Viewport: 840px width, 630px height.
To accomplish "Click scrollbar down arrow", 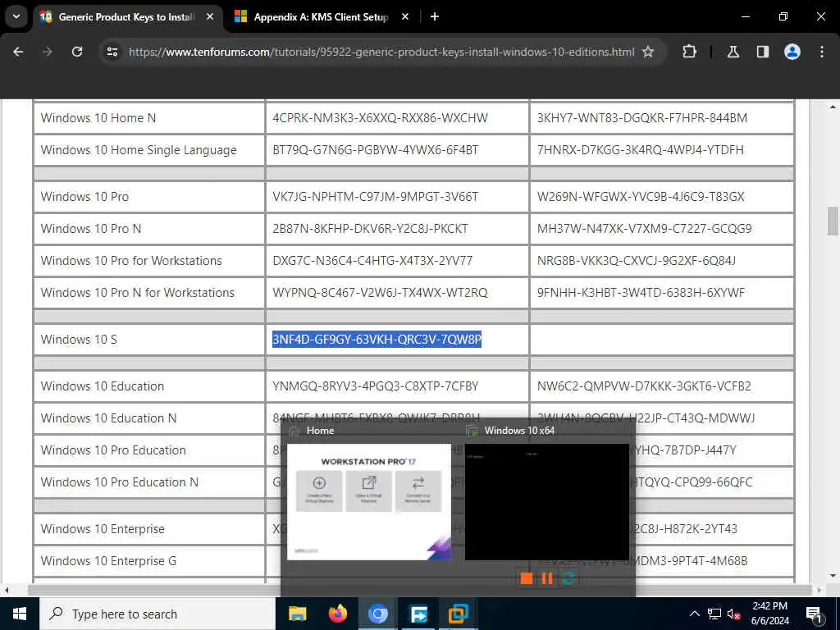I will [x=833, y=576].
